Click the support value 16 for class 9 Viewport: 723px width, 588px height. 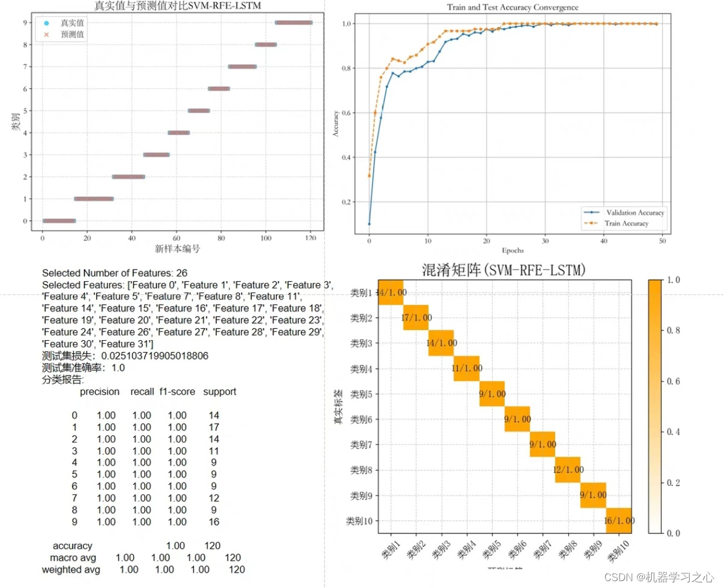214,522
